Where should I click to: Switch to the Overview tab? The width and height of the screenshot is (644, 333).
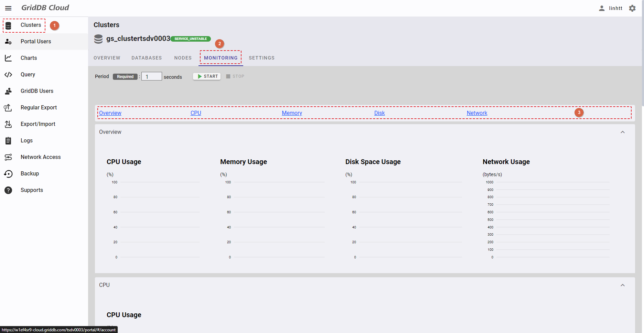tap(107, 58)
